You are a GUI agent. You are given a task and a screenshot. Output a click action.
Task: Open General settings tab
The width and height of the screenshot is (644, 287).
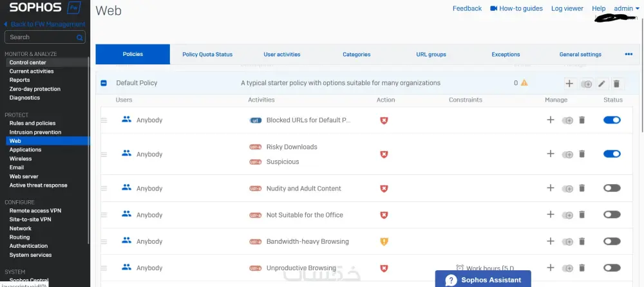(580, 54)
